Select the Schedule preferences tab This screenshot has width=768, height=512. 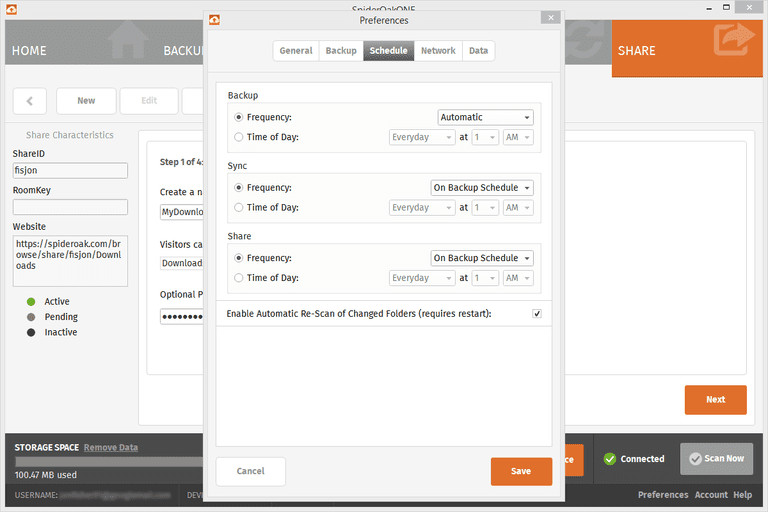[x=388, y=51]
